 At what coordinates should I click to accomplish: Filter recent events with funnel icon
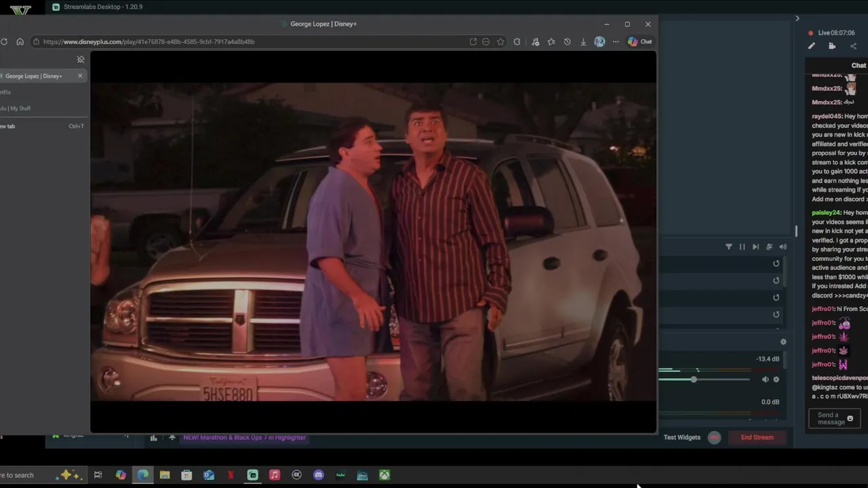pyautogui.click(x=729, y=247)
